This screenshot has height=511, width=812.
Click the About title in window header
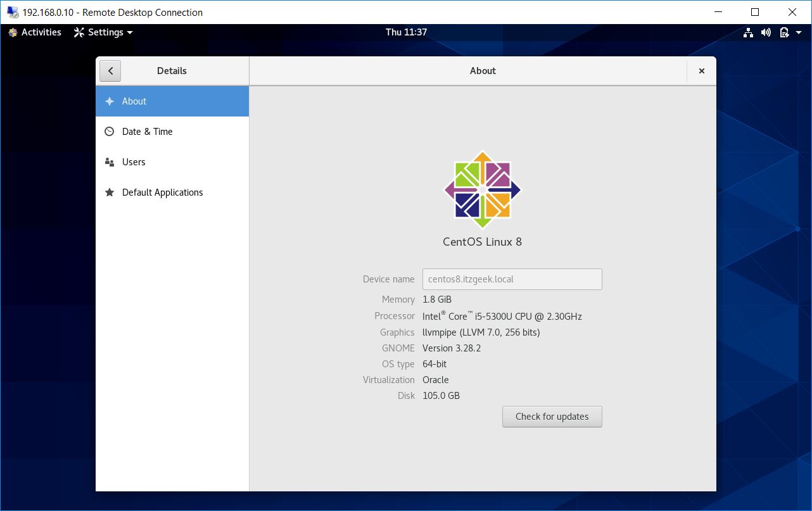click(x=483, y=71)
